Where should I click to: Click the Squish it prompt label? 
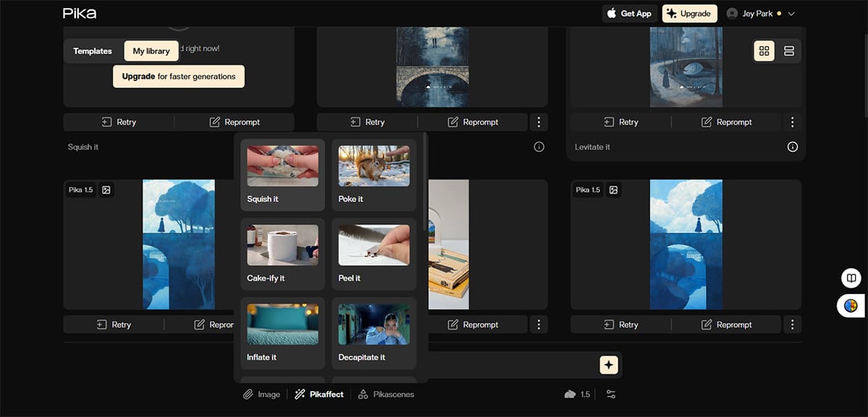pyautogui.click(x=83, y=147)
